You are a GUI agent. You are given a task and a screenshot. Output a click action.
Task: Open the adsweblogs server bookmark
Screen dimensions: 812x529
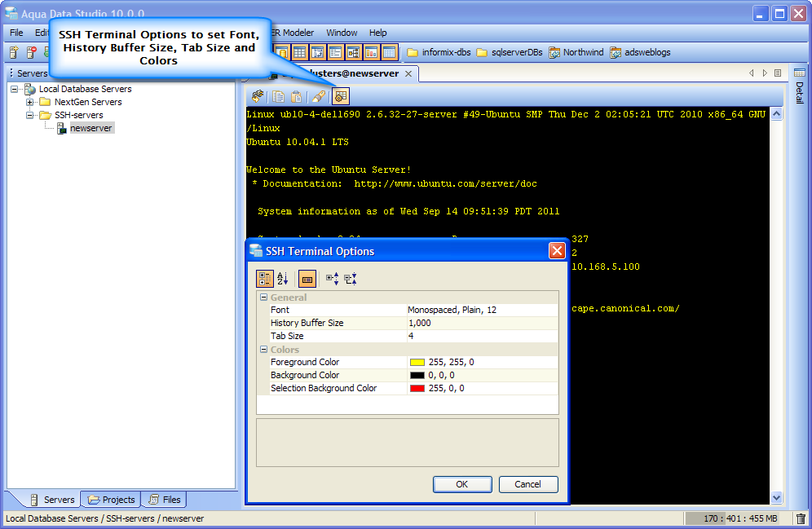click(x=640, y=52)
